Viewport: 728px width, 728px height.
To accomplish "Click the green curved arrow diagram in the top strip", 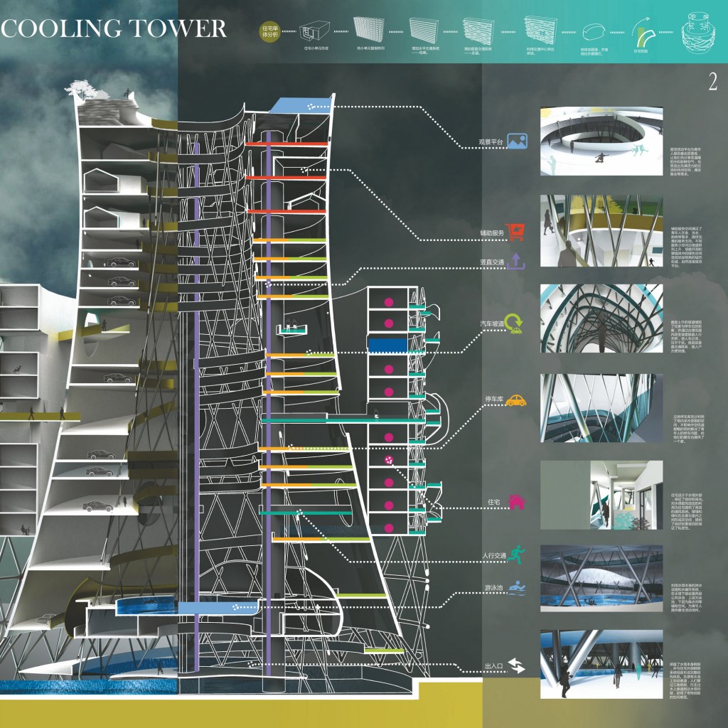I will click(x=643, y=33).
